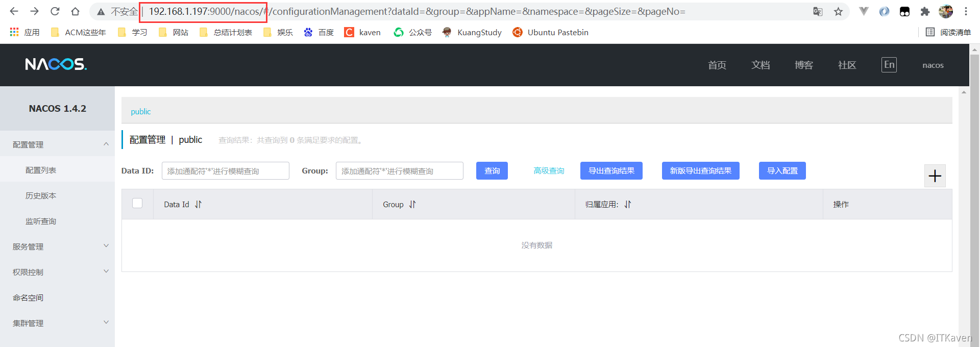Open the Chrome profile avatar
980x347 pixels.
(x=946, y=11)
